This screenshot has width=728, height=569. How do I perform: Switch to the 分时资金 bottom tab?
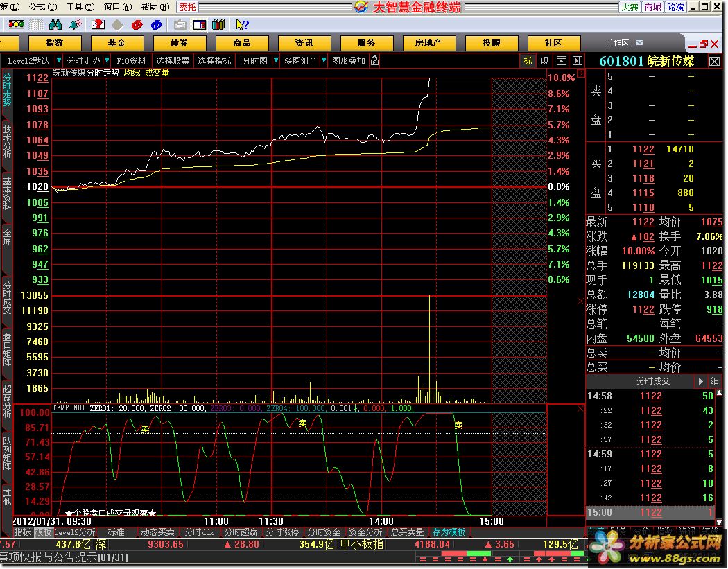pos(324,532)
